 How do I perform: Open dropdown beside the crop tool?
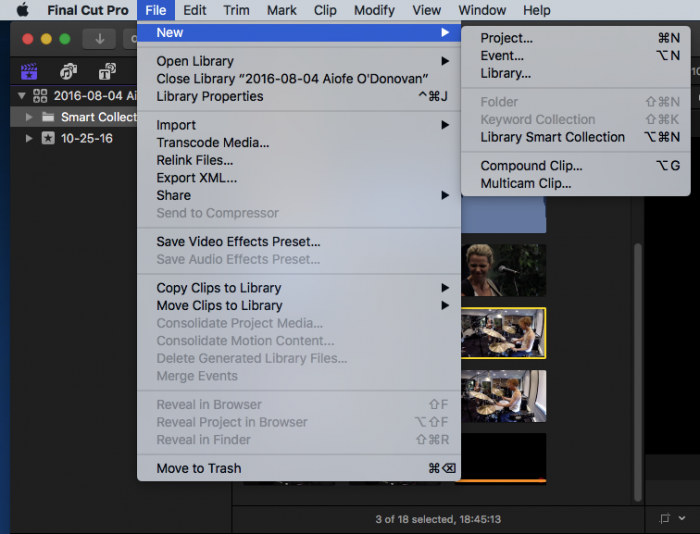tap(684, 519)
